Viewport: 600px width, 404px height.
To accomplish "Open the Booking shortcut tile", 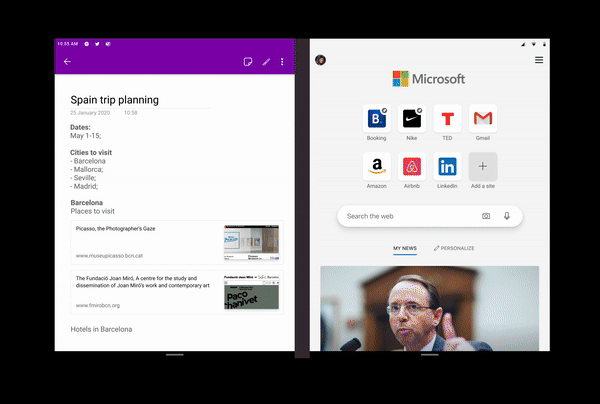I will pos(377,119).
